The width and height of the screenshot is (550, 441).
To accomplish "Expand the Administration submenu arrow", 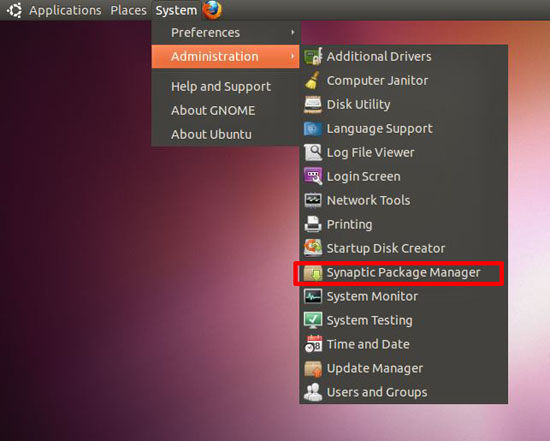I will coord(293,56).
